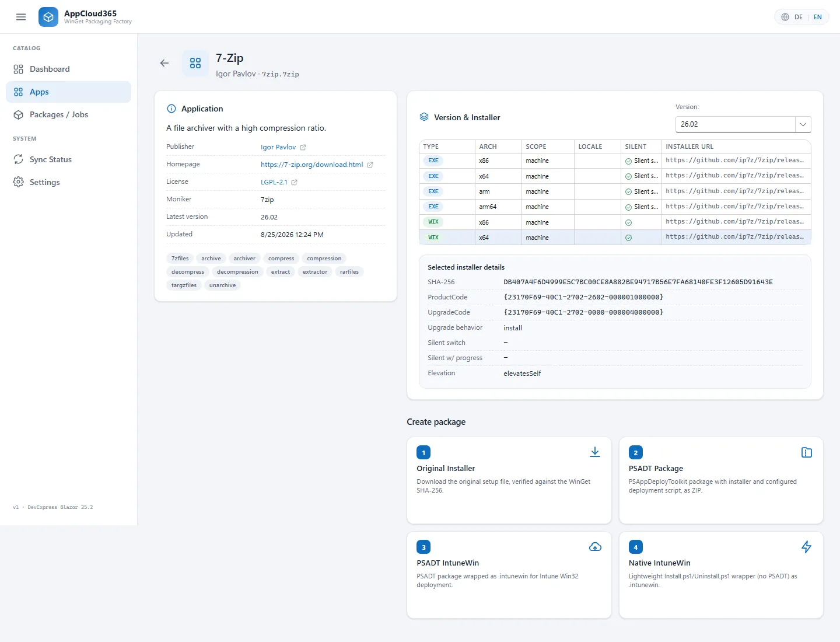
Task: Click the compression tag
Action: [324, 259]
